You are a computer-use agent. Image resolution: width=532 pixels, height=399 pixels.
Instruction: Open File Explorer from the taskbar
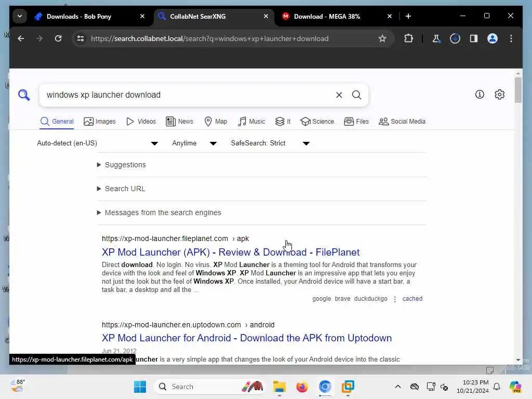(x=279, y=387)
